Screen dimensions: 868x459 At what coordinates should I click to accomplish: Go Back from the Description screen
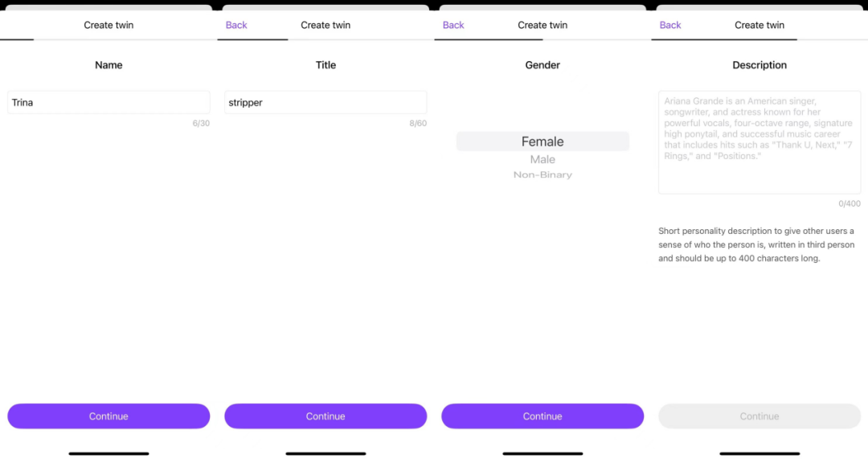[x=670, y=25]
